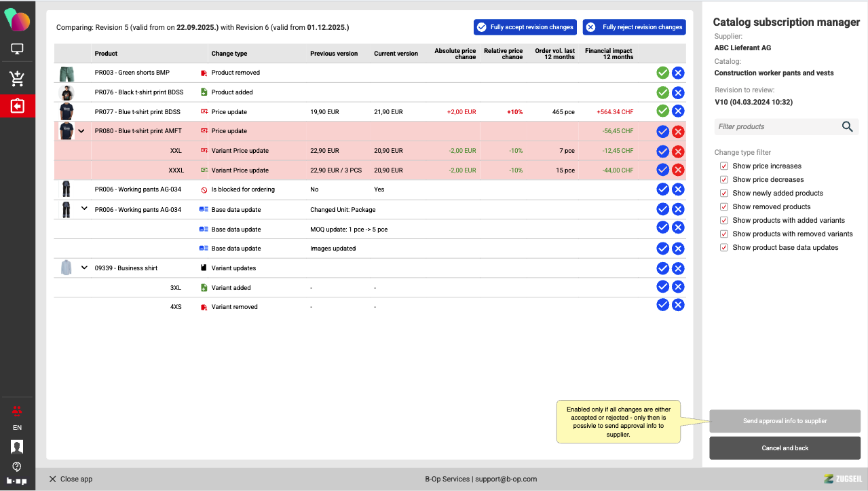Accept the PR003 Green shorts removal
This screenshot has height=491, width=868.
coord(662,73)
